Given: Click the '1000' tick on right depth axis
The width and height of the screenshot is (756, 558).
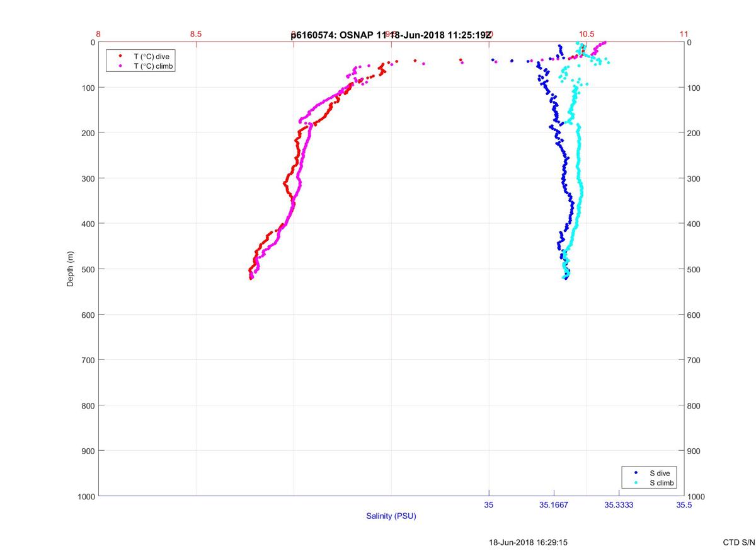Looking at the screenshot, I should click(696, 497).
